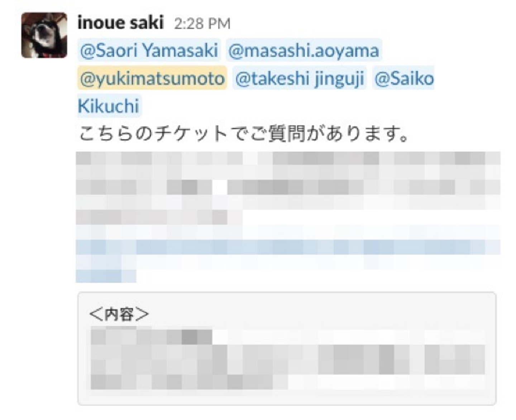This screenshot has width=516, height=420.
Task: Open the long blurred blue link line
Action: [288, 247]
